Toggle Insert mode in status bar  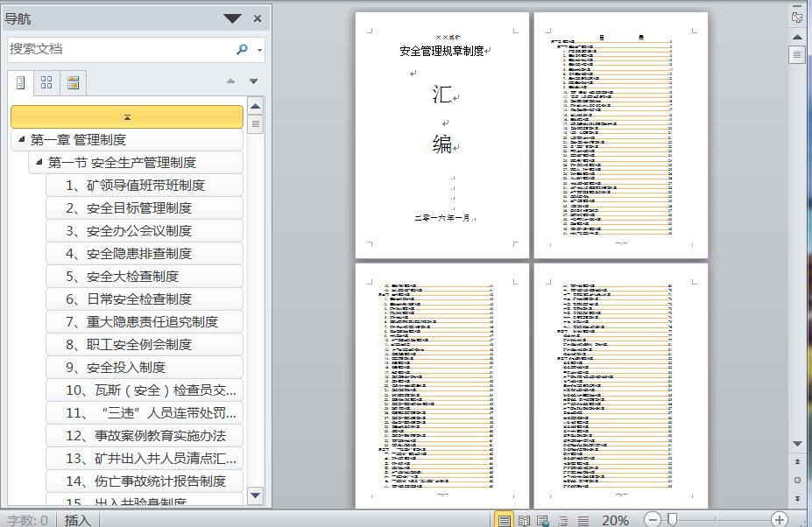coord(78,520)
